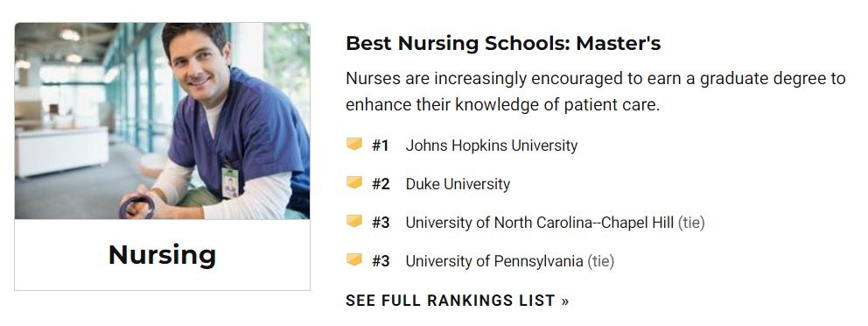Click the description paragraph about graduate degrees
868x326 pixels.
[596, 91]
